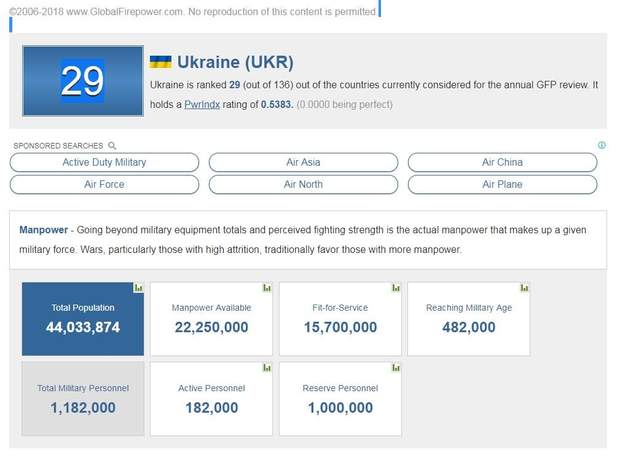Click the Air Asia sponsored search
620x461 pixels.
303,162
